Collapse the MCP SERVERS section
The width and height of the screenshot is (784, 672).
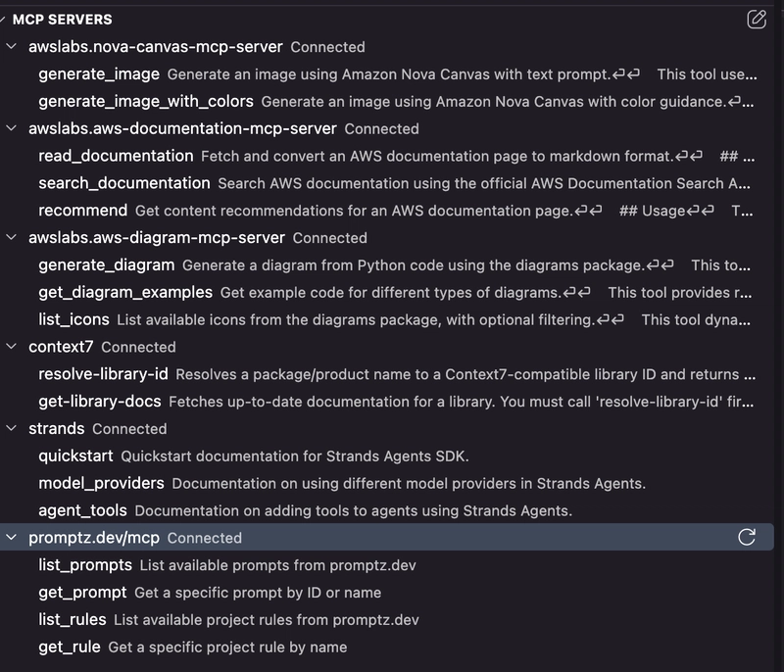pyautogui.click(x=4, y=20)
